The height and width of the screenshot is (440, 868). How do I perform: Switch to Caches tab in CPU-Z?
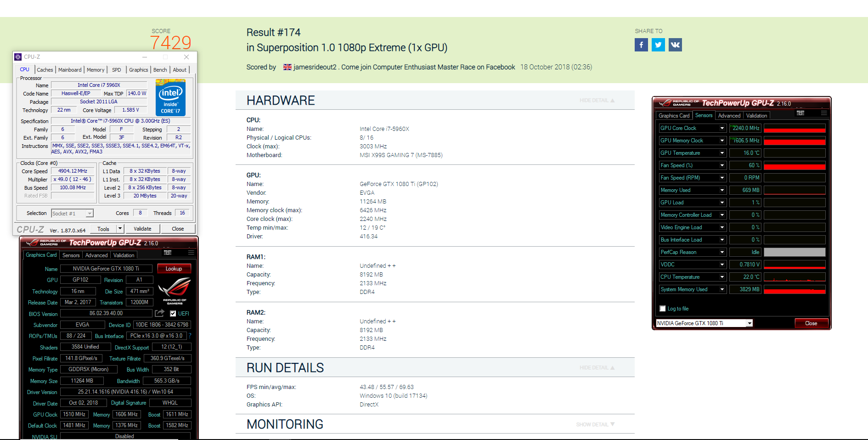pyautogui.click(x=45, y=70)
